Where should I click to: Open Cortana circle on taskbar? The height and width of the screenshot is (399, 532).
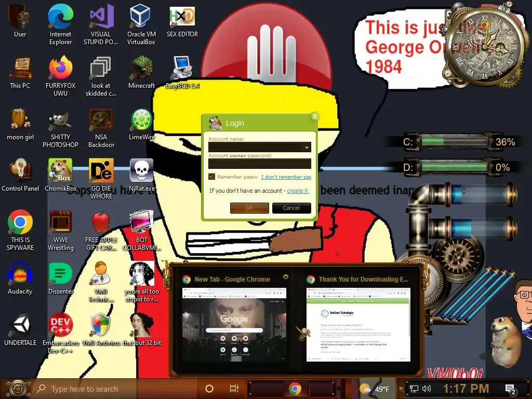209,389
